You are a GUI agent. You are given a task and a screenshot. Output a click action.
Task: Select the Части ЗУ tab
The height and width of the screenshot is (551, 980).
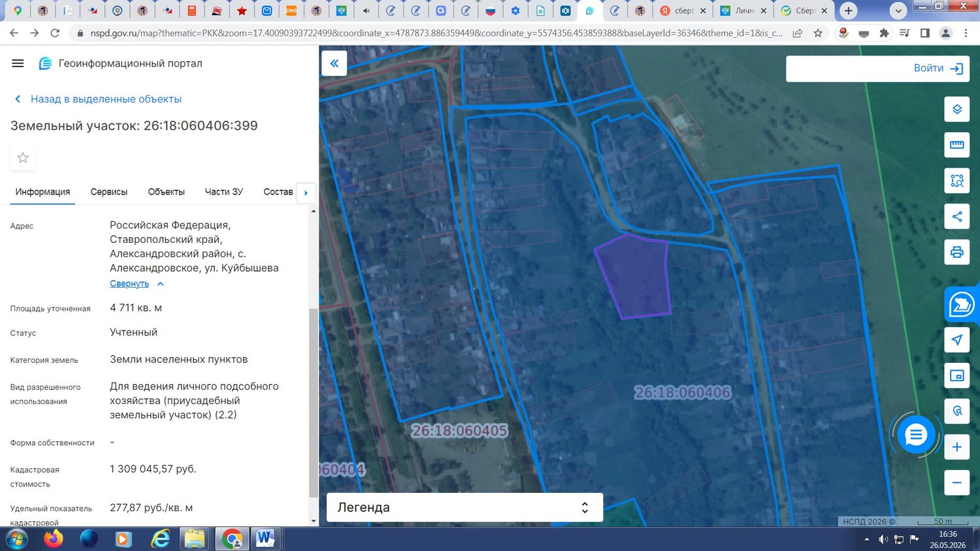pos(224,192)
